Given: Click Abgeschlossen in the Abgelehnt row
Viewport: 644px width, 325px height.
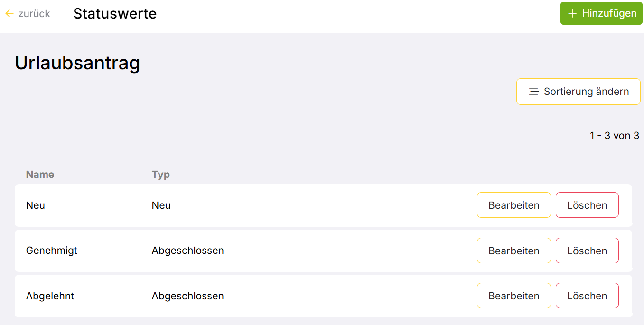Looking at the screenshot, I should coord(187,296).
